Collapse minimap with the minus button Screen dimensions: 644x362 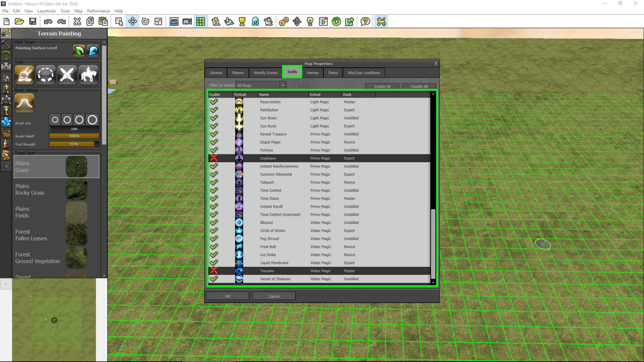click(x=6, y=284)
